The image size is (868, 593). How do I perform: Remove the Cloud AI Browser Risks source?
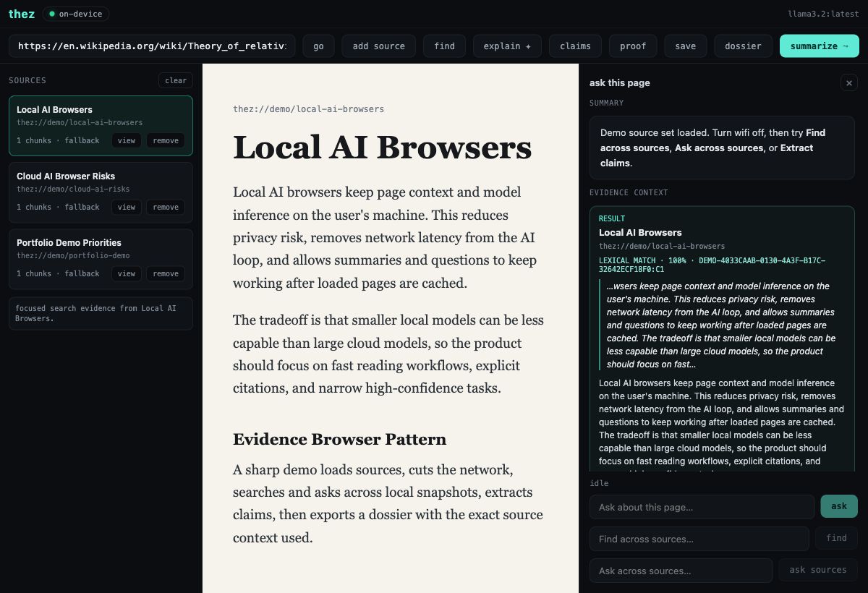(166, 207)
